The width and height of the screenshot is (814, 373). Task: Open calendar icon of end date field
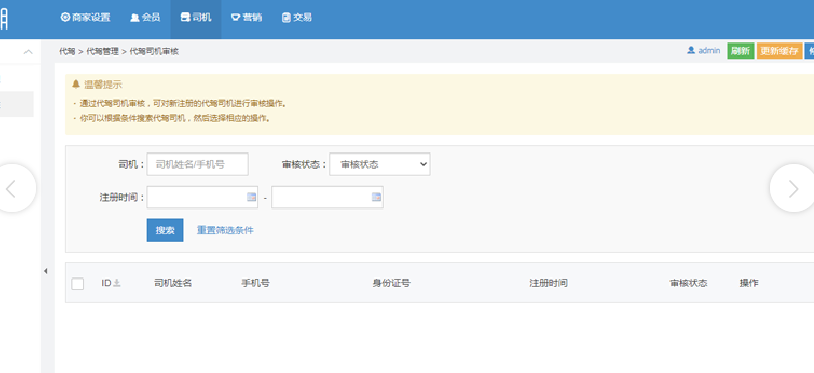(376, 197)
